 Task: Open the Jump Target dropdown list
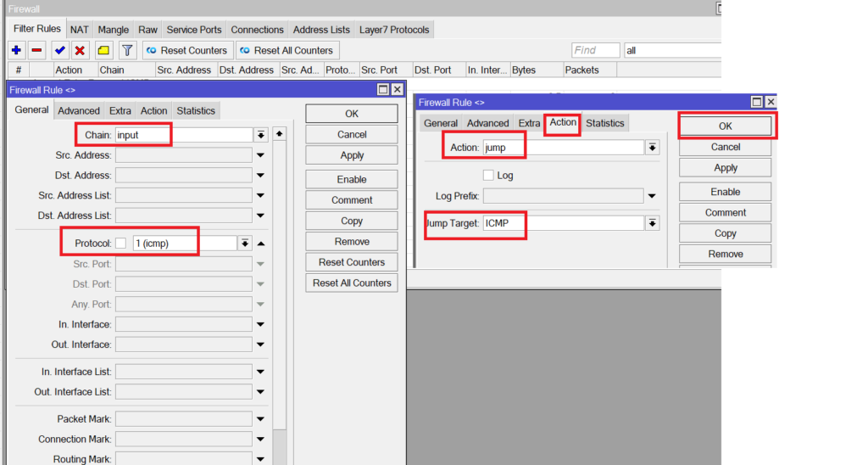[652, 223]
